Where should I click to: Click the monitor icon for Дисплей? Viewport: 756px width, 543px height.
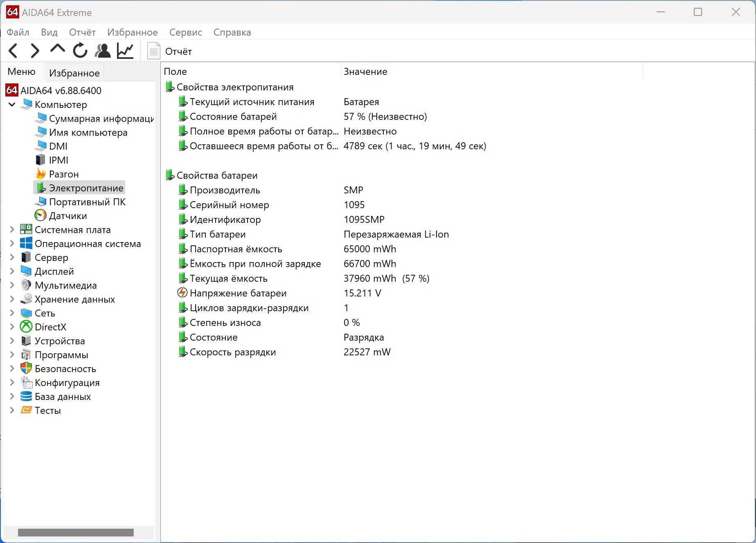pos(26,271)
